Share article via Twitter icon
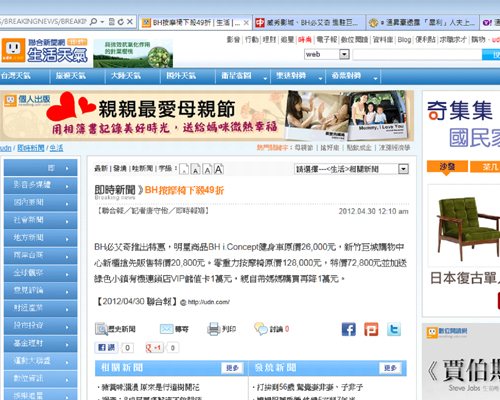 394,329
